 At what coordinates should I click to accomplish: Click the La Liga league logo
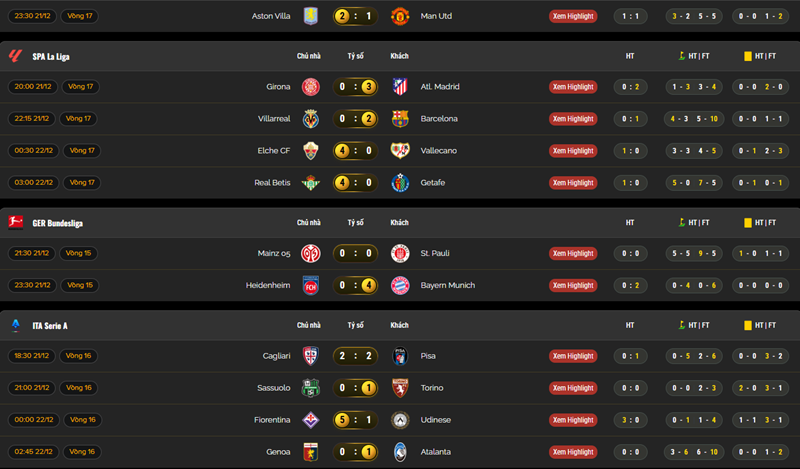[x=15, y=56]
